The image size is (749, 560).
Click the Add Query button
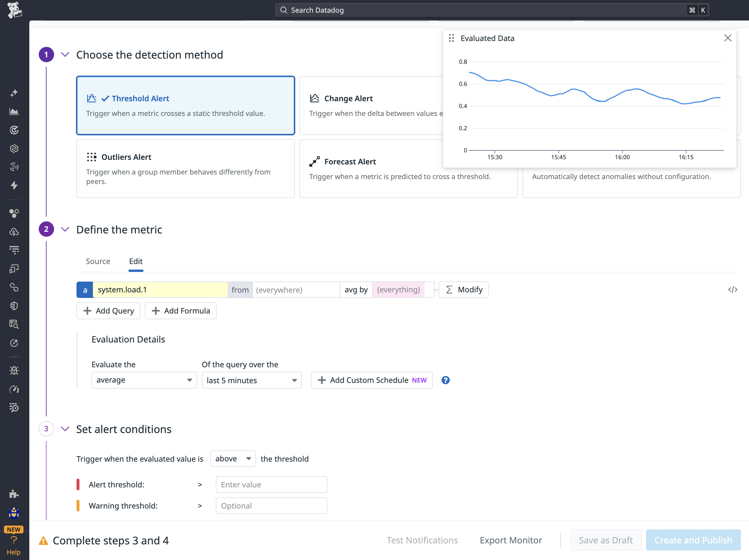[x=108, y=311]
